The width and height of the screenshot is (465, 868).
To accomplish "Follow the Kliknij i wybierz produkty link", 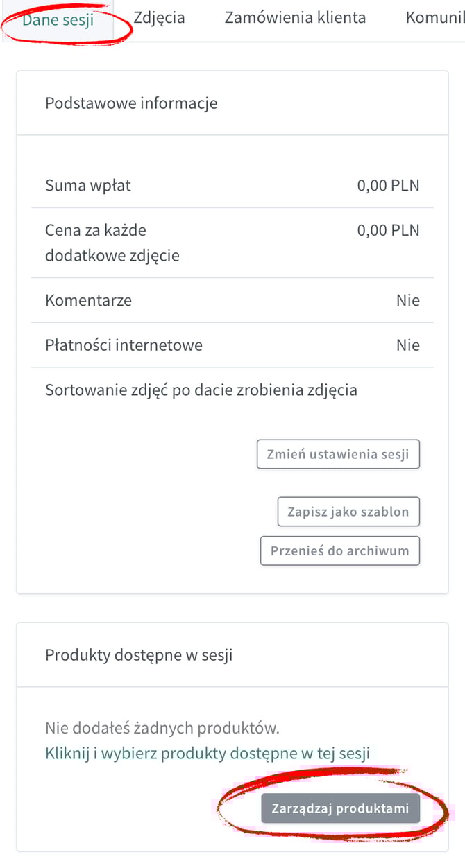I will click(208, 754).
